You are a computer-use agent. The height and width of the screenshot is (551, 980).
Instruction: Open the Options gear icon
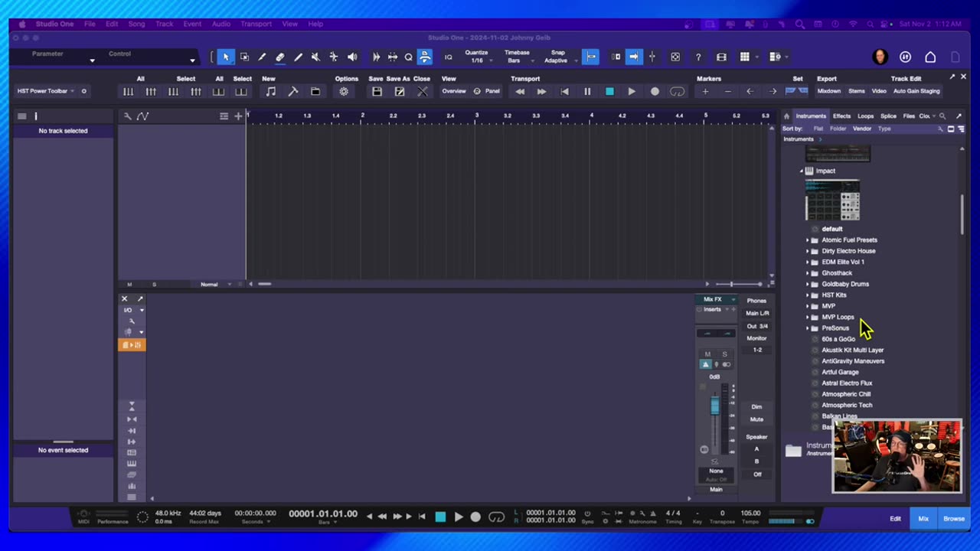point(344,92)
